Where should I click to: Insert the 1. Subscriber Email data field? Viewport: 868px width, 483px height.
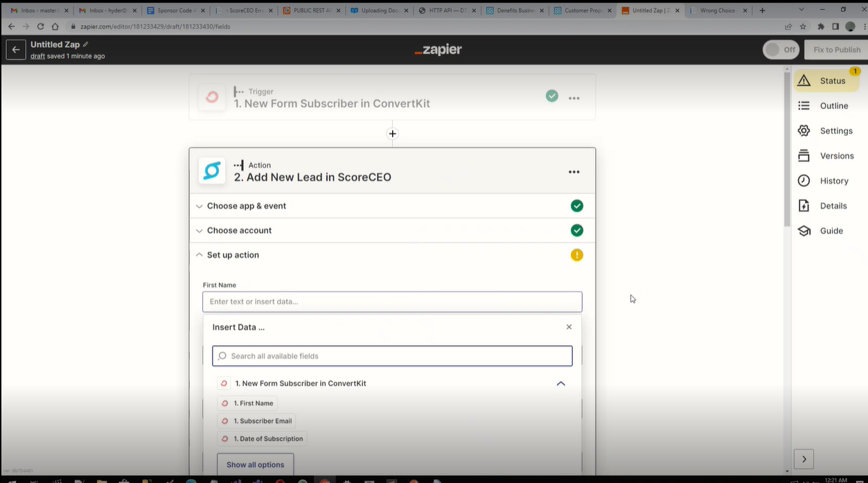256,421
